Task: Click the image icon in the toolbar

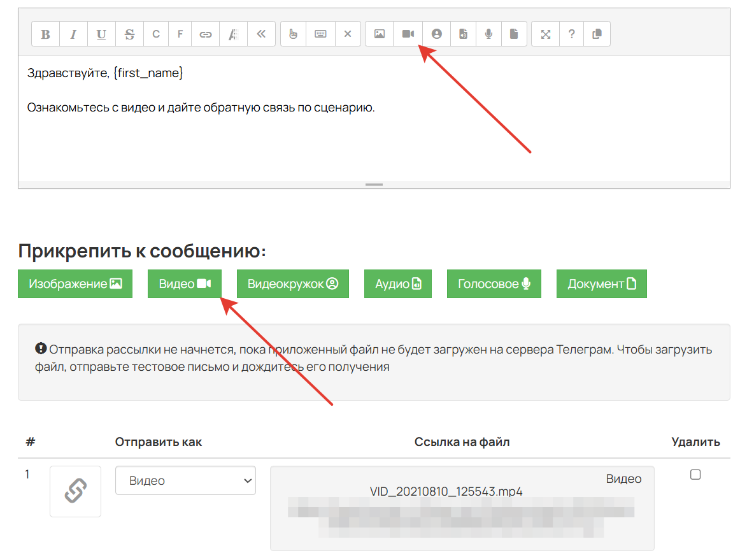Action: point(379,34)
